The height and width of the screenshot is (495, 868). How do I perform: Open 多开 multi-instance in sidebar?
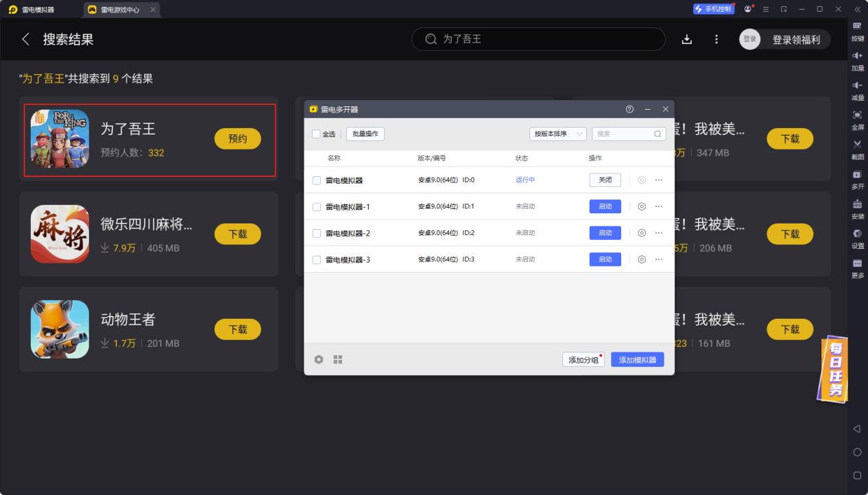pos(858,180)
